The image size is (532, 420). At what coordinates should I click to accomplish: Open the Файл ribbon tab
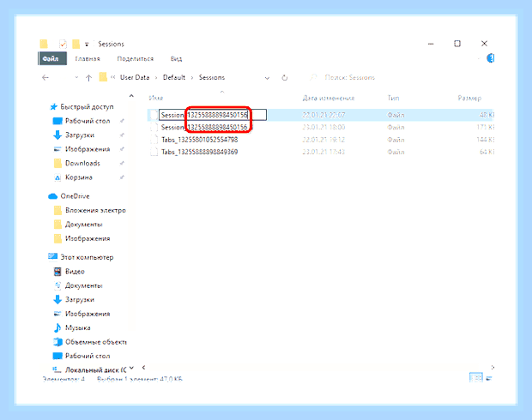pyautogui.click(x=51, y=58)
